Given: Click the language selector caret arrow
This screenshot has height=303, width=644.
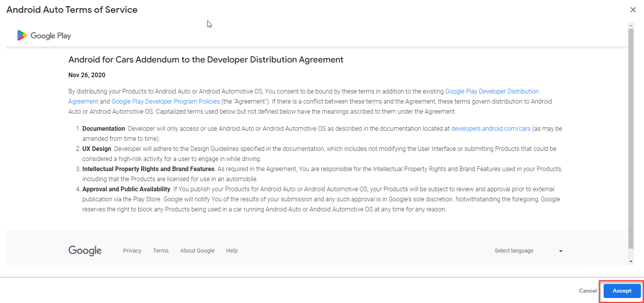Looking at the screenshot, I should [x=560, y=251].
